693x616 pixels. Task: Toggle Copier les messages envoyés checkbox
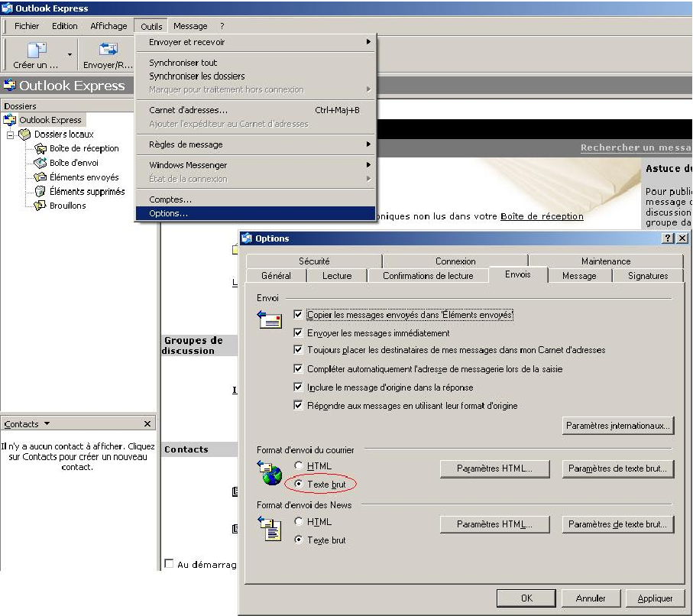tap(298, 314)
